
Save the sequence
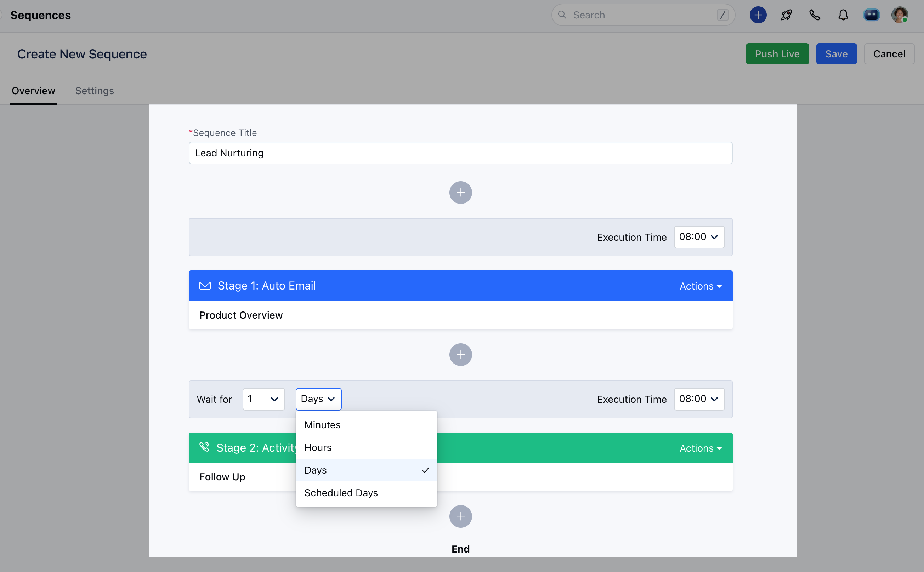(836, 54)
